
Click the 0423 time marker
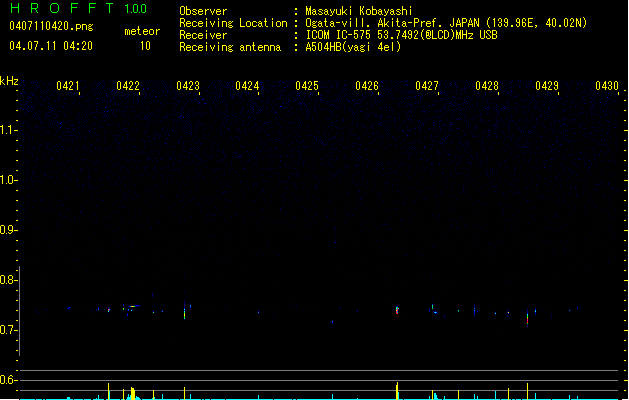pyautogui.click(x=188, y=86)
